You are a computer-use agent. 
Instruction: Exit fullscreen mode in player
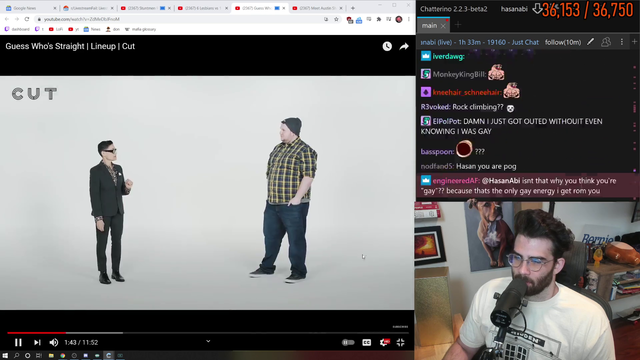(400, 342)
